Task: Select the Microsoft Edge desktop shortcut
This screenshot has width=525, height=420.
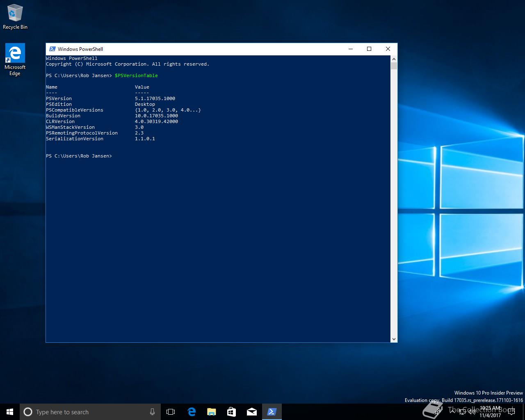Action: tap(15, 60)
